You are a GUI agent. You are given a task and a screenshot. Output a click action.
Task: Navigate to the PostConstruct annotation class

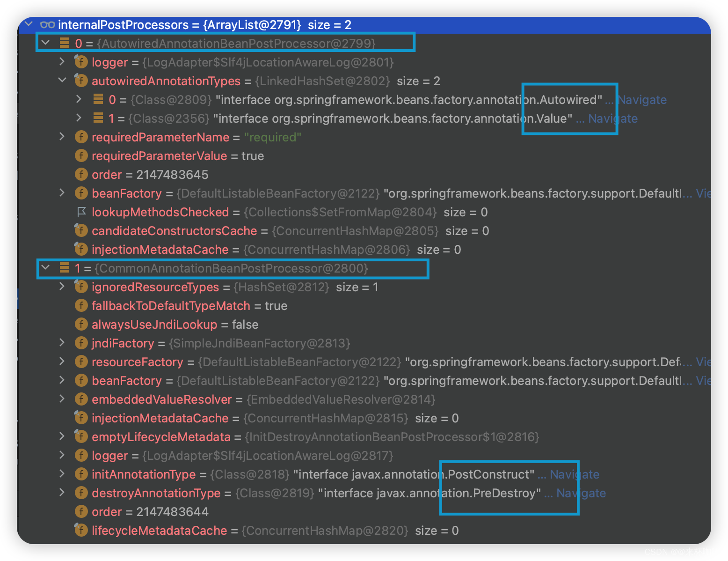click(575, 474)
